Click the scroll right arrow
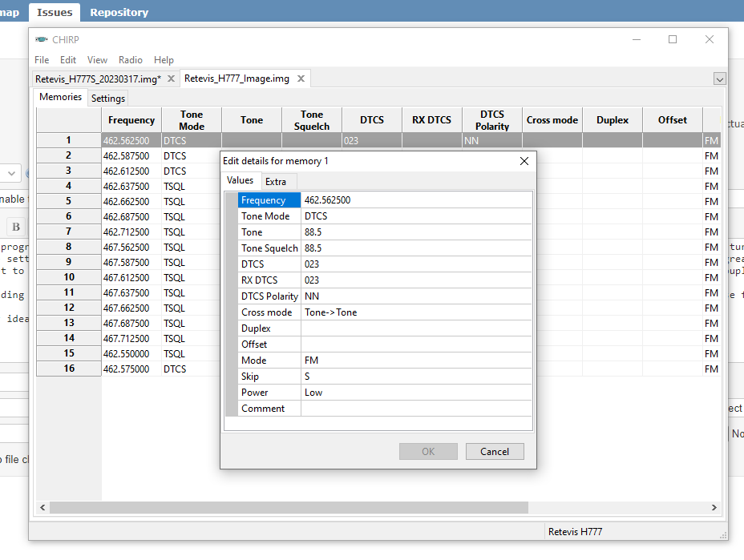 tap(714, 507)
